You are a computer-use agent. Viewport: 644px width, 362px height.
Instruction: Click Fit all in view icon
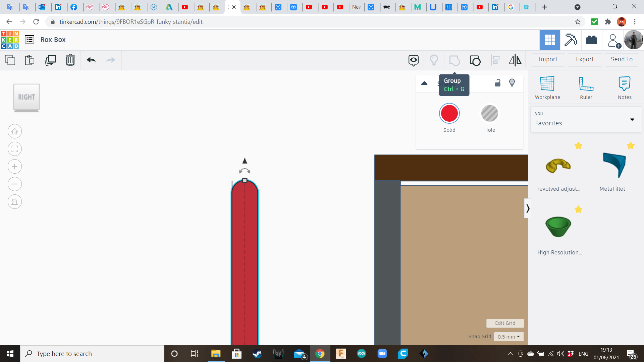click(x=15, y=149)
